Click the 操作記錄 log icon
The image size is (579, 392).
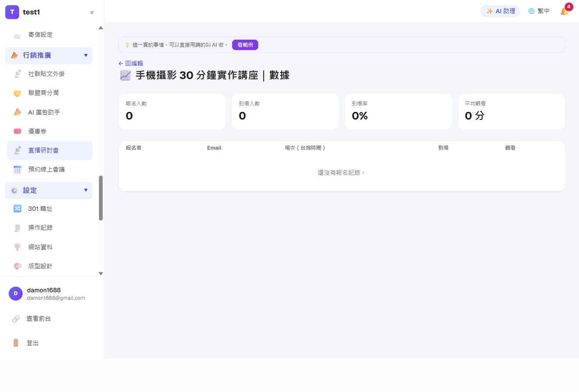point(18,228)
